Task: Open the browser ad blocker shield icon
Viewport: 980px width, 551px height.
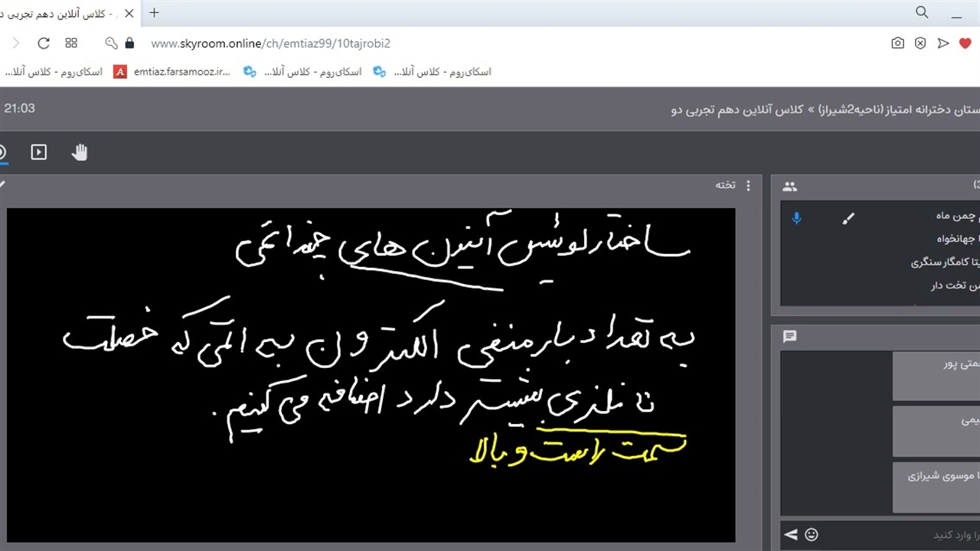Action: click(x=920, y=44)
